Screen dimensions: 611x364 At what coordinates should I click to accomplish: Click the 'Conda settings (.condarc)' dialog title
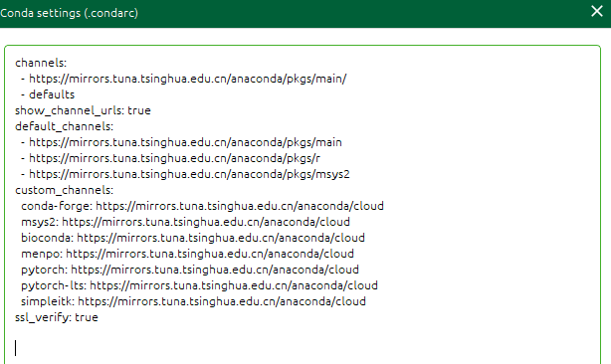pos(69,13)
